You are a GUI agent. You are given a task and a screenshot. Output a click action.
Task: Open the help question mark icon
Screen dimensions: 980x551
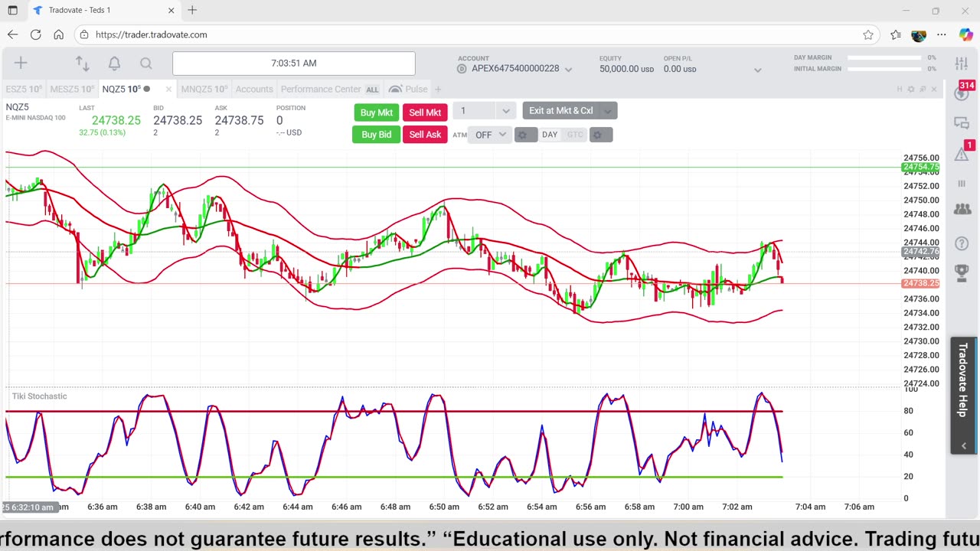click(962, 243)
